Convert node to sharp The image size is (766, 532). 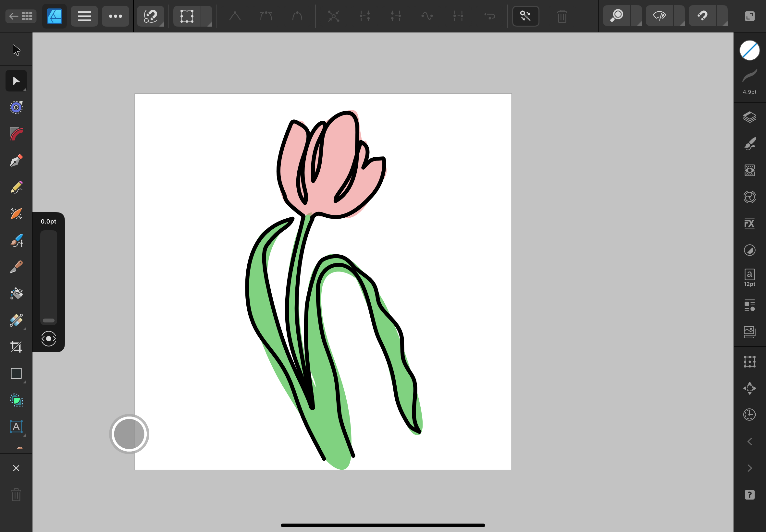(x=235, y=16)
